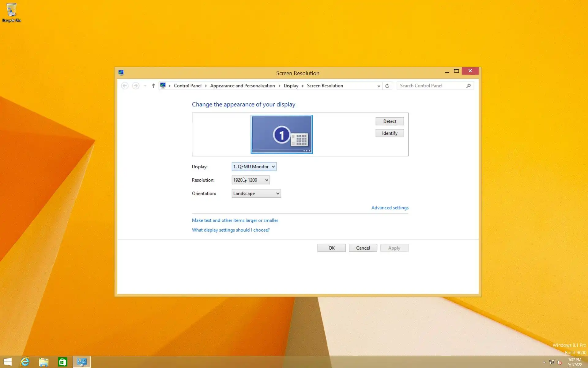This screenshot has height=368, width=588.
Task: Click the search magnifier icon
Action: (468, 86)
